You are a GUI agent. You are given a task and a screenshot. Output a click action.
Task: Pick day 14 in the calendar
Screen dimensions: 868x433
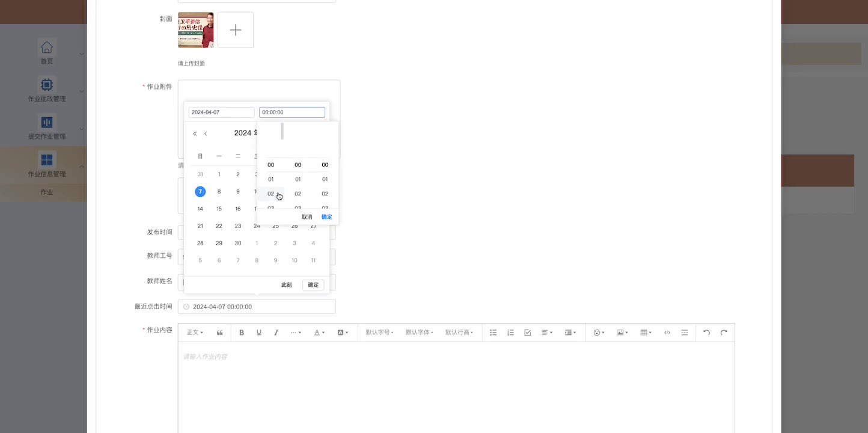pyautogui.click(x=200, y=209)
